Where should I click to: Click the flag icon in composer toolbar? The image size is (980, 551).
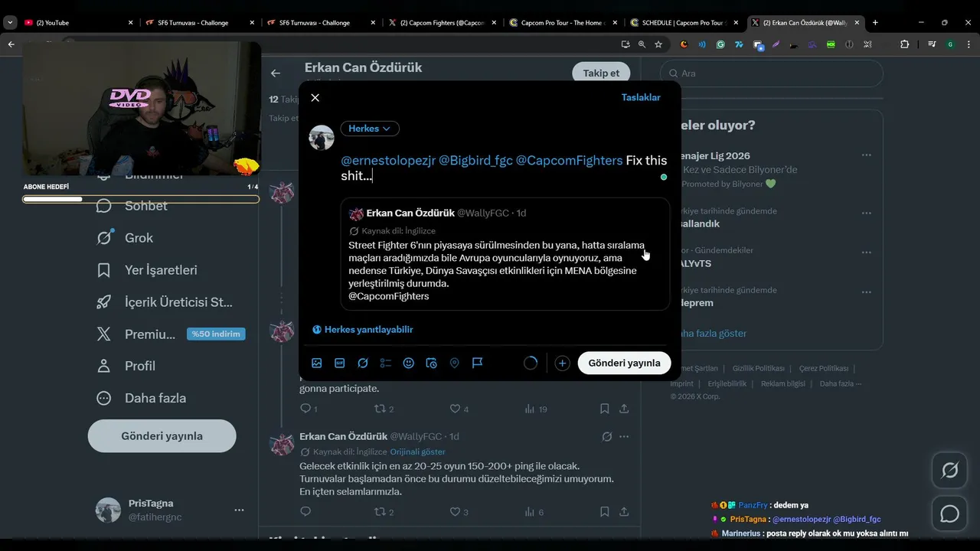[477, 363]
